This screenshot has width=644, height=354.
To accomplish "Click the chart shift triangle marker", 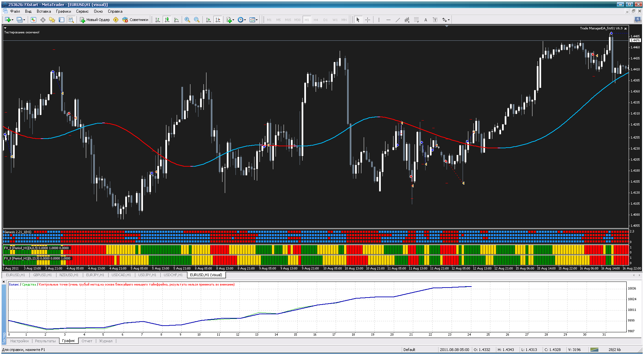I will 447,26.
